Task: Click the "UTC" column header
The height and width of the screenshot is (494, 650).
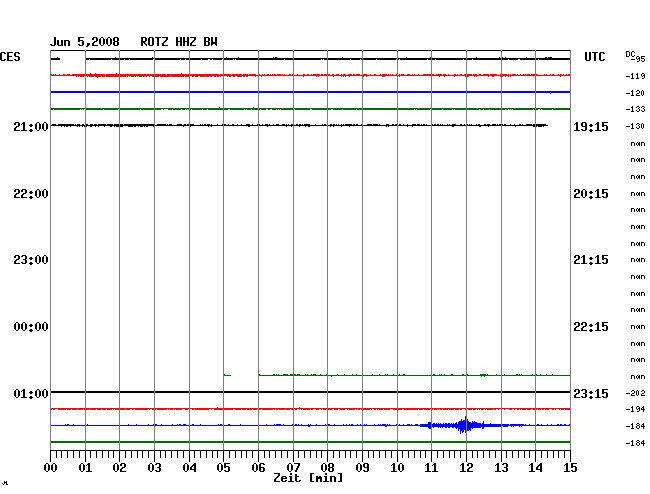Action: tap(594, 57)
